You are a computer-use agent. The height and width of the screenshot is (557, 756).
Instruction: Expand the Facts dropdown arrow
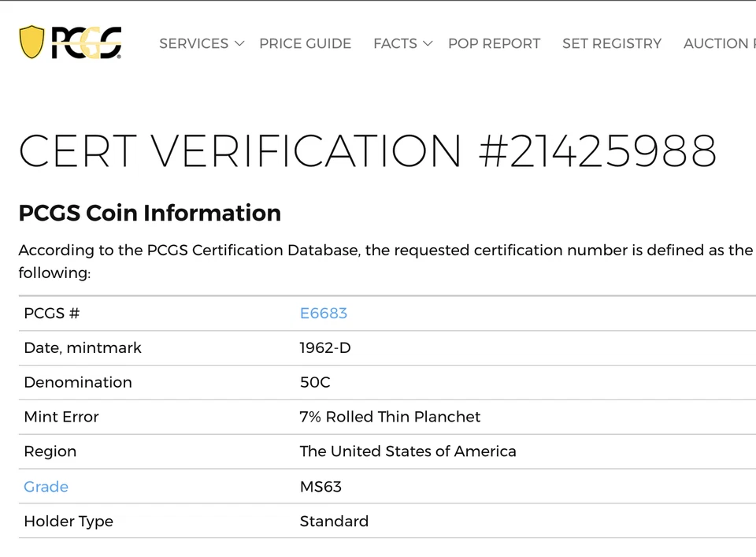click(428, 43)
